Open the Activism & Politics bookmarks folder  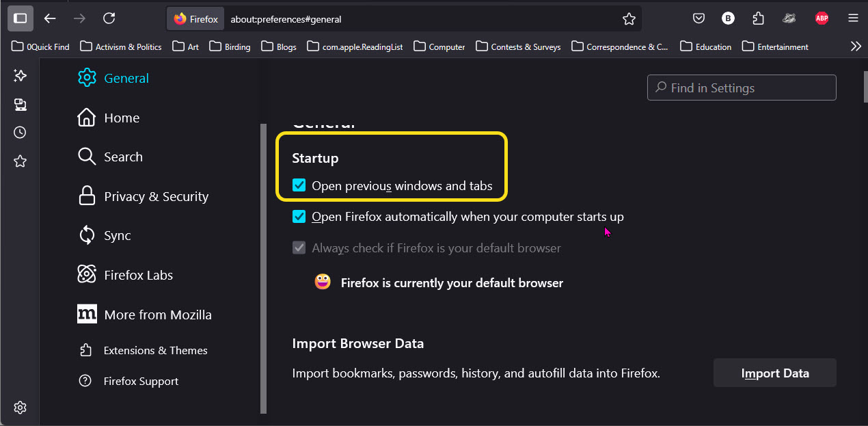121,46
